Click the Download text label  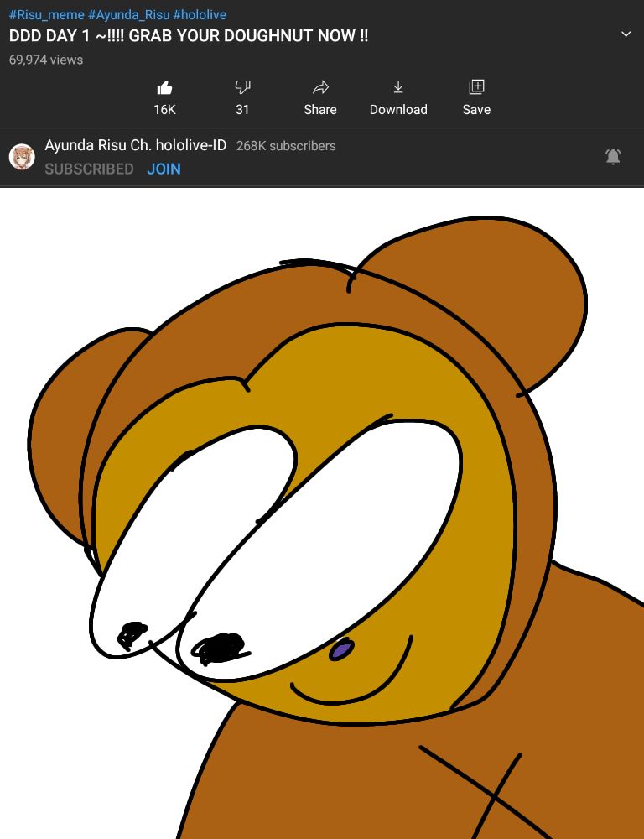[398, 110]
